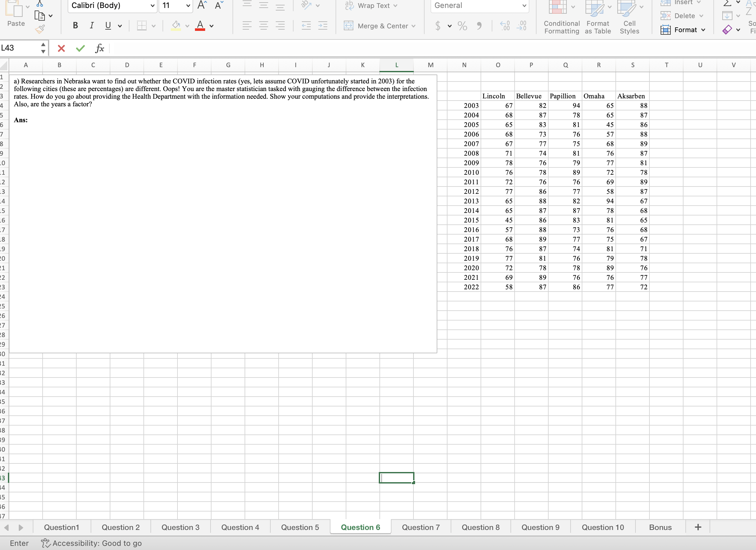Click the Cancel entry X icon

point(61,49)
